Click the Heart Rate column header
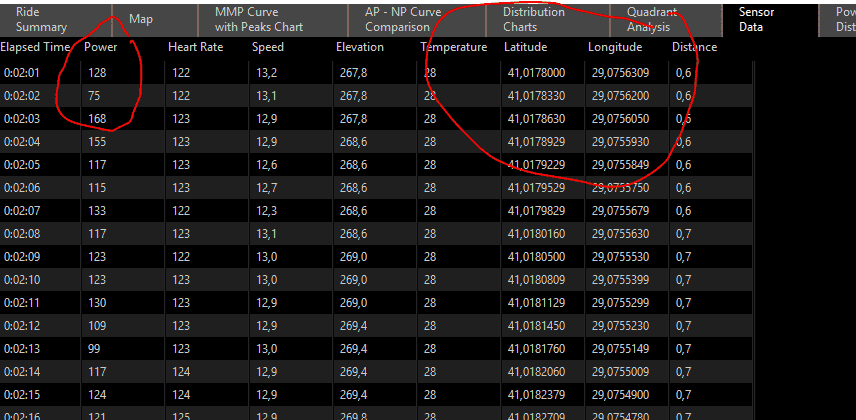The width and height of the screenshot is (856, 420). pyautogui.click(x=196, y=48)
